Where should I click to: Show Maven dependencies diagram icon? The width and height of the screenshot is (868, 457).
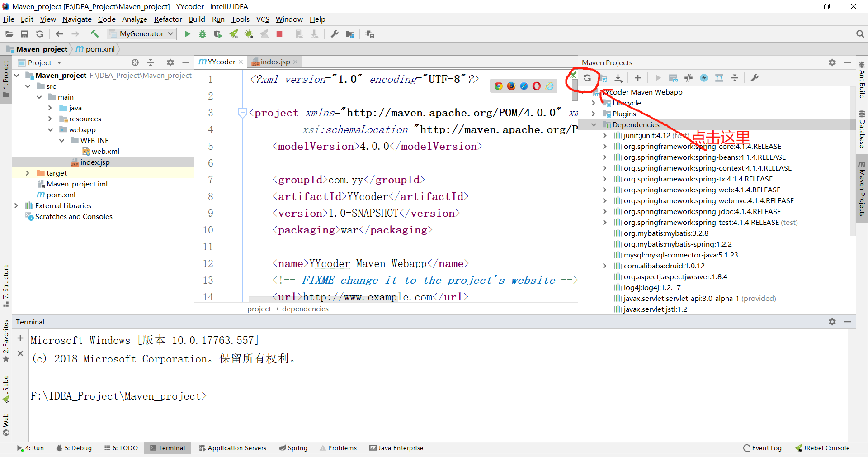click(719, 78)
